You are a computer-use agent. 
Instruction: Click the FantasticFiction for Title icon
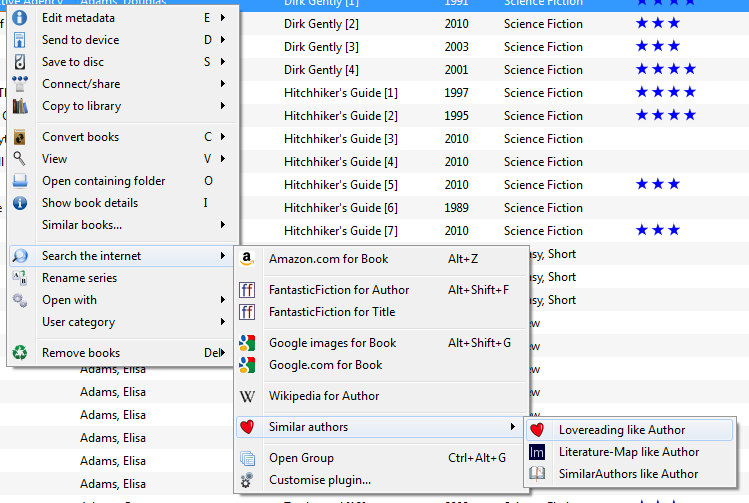pyautogui.click(x=247, y=312)
